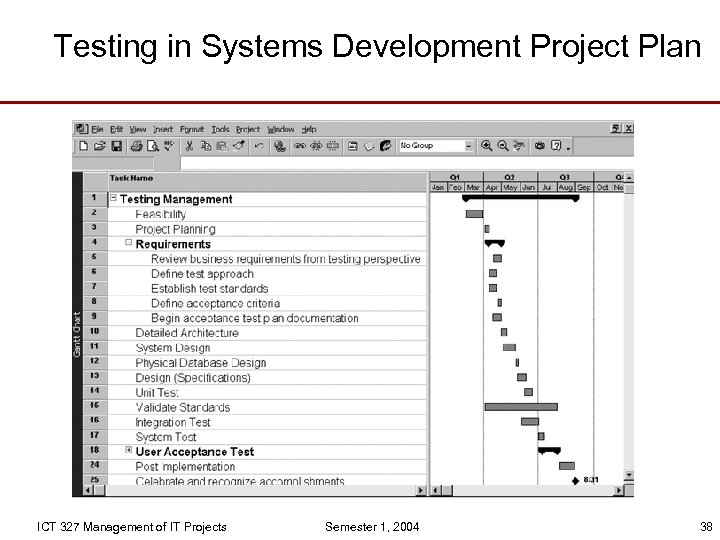Open the Tools menu
This screenshot has width=720, height=540.
point(220,129)
